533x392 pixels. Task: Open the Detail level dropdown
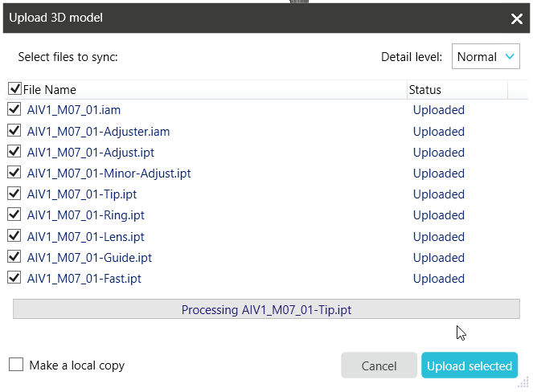pos(486,56)
